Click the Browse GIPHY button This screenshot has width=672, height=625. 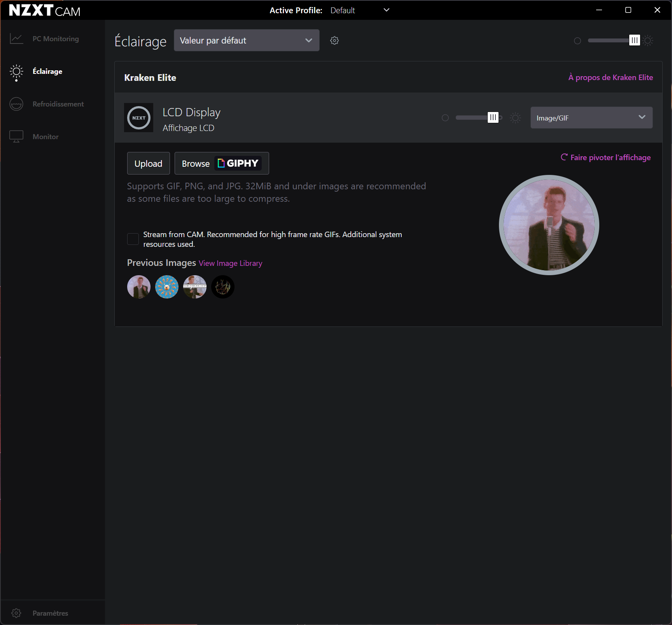(222, 163)
